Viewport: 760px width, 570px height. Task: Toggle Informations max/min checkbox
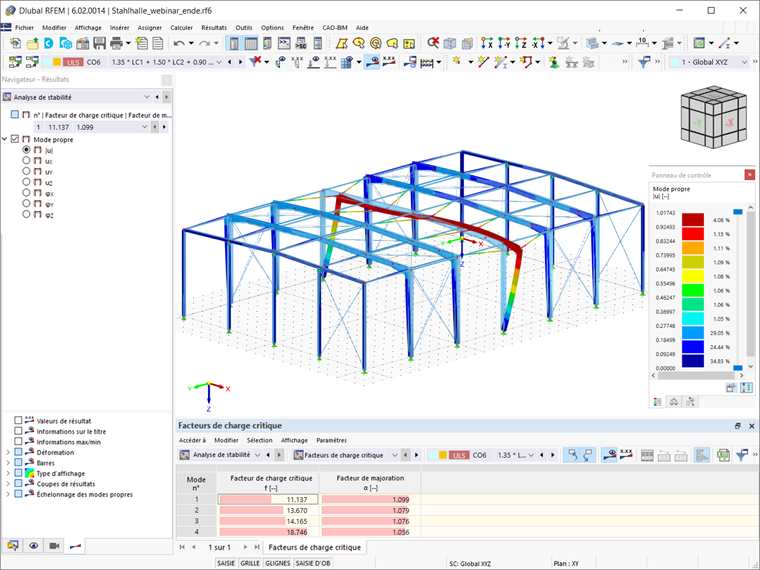coord(18,442)
